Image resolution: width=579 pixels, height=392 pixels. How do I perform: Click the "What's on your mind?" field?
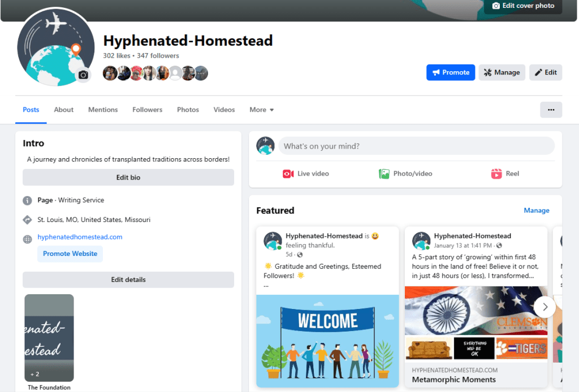click(x=416, y=146)
